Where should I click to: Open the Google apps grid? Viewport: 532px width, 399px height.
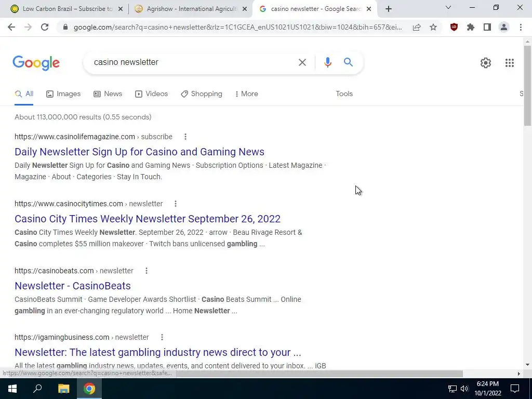pos(509,63)
